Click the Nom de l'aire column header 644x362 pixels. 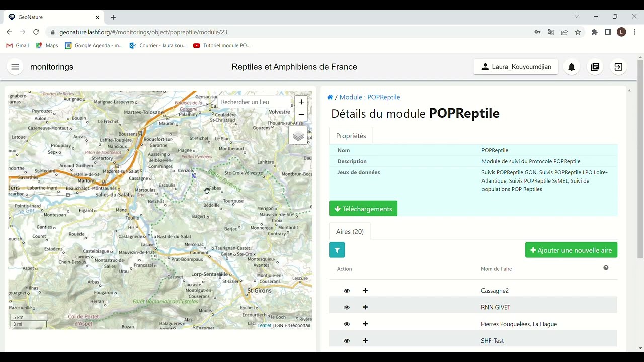click(496, 269)
